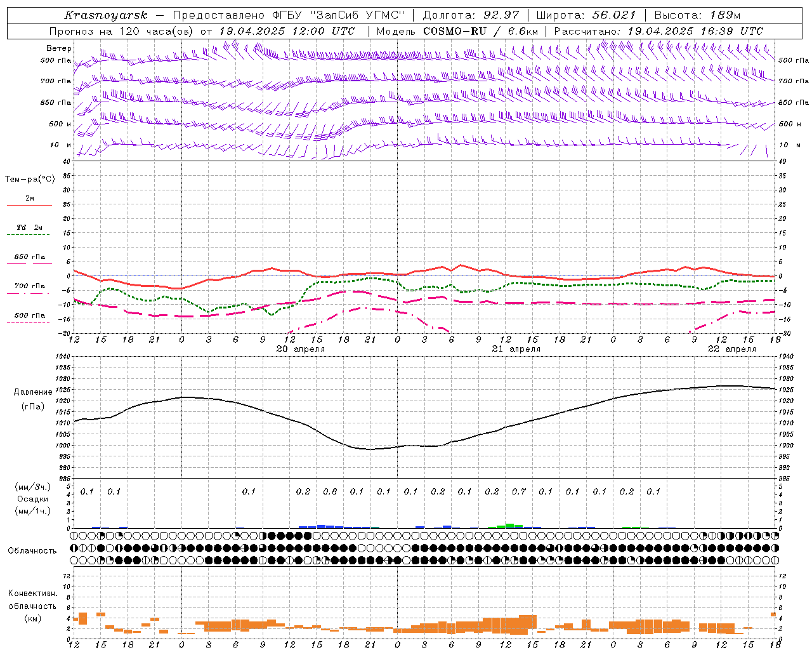Click the '(км)' convective cloud unit label

[32, 618]
